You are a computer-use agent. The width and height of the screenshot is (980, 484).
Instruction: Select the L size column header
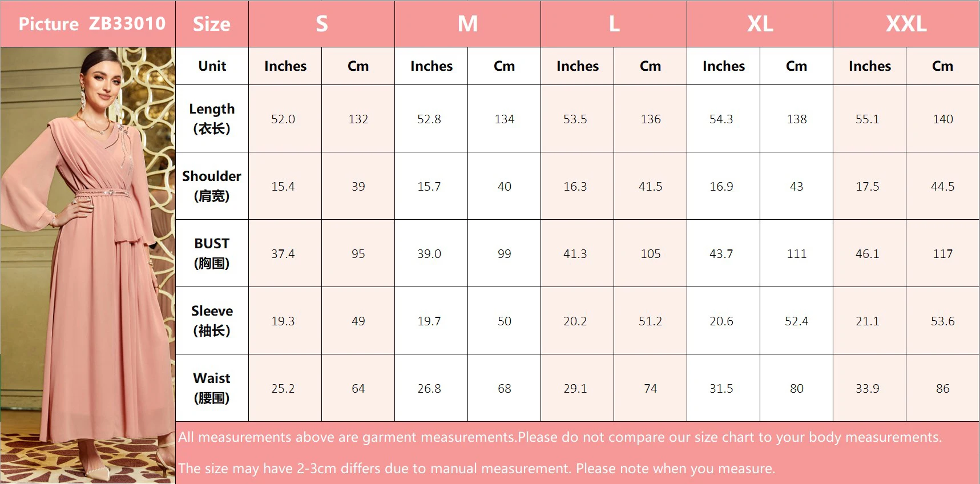pos(614,23)
